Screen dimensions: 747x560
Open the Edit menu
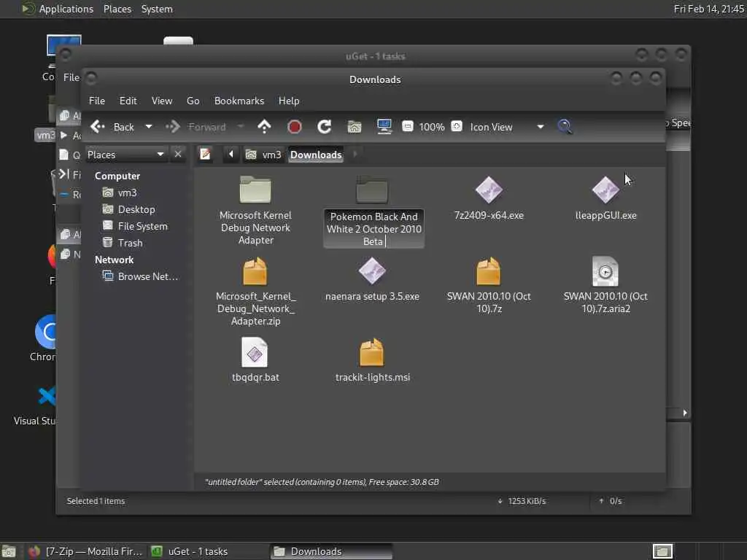click(x=128, y=101)
